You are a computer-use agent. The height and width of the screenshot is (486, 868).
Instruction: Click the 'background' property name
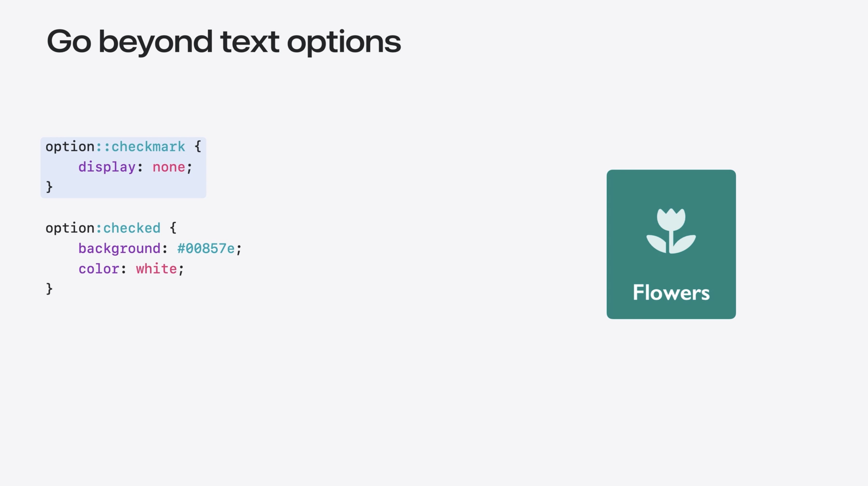click(119, 249)
